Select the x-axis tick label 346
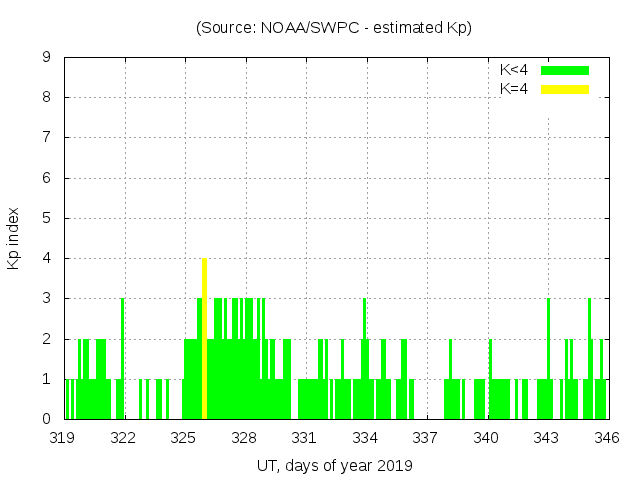This screenshot has width=640, height=480. click(607, 437)
